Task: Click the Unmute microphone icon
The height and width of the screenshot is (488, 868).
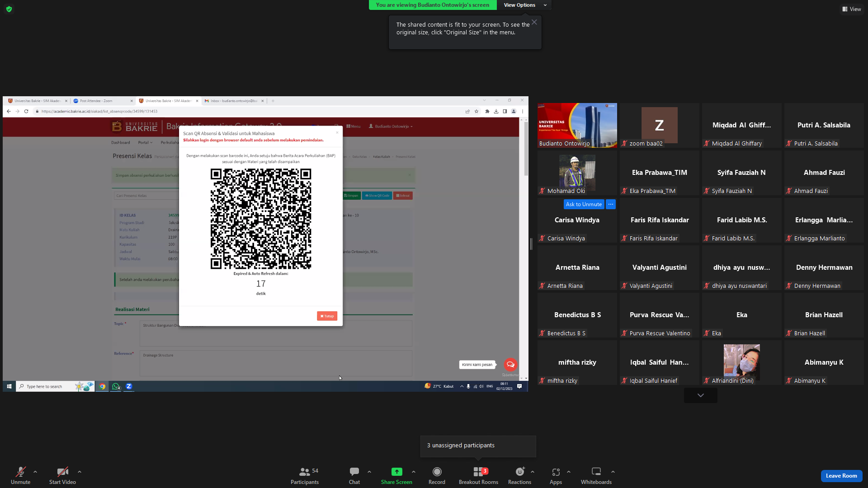Action: (20, 472)
